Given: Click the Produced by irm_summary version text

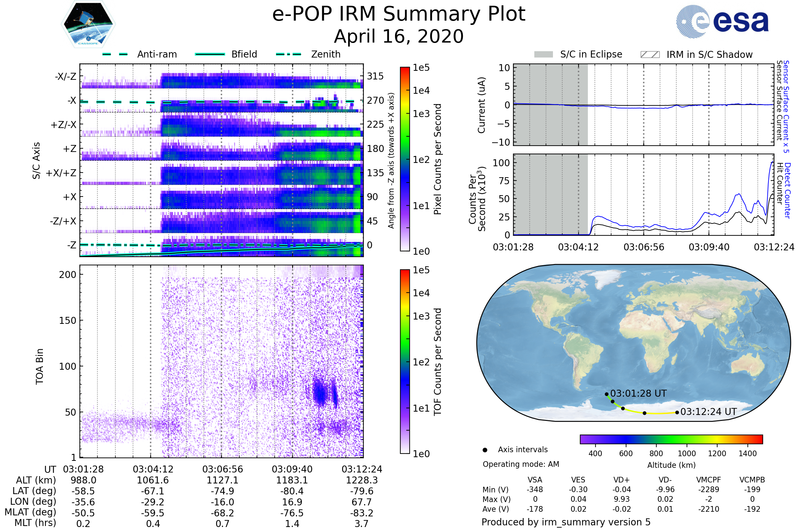Looking at the screenshot, I should 566,522.
